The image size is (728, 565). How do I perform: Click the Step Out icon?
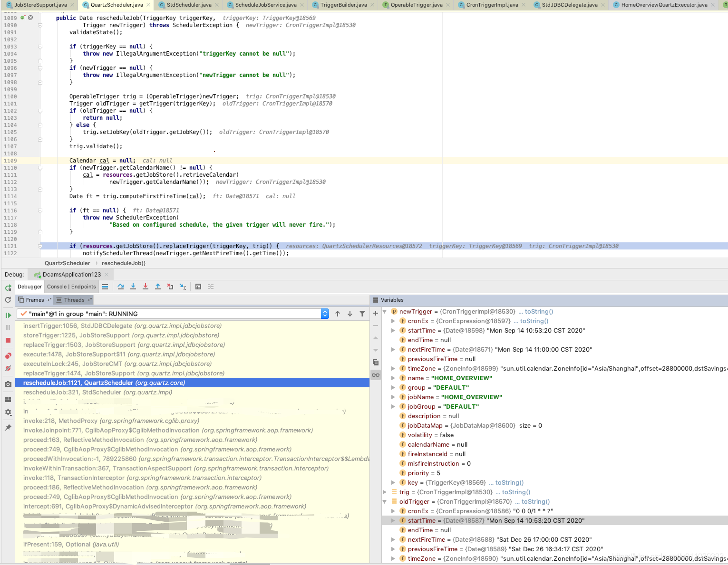(x=158, y=287)
